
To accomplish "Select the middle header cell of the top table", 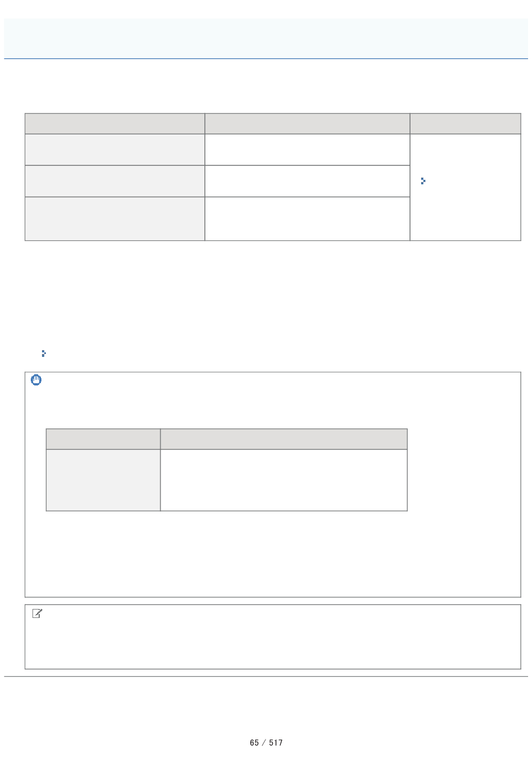I will pos(307,124).
